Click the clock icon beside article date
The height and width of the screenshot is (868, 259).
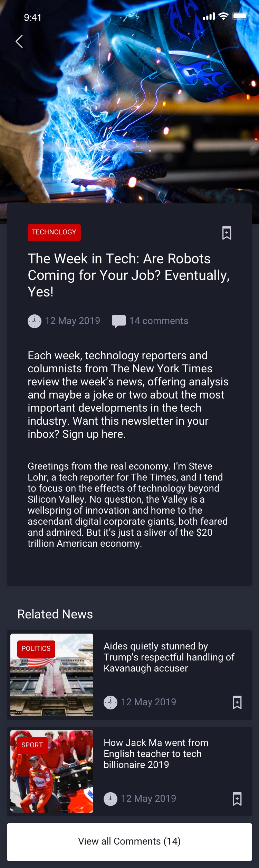35,321
